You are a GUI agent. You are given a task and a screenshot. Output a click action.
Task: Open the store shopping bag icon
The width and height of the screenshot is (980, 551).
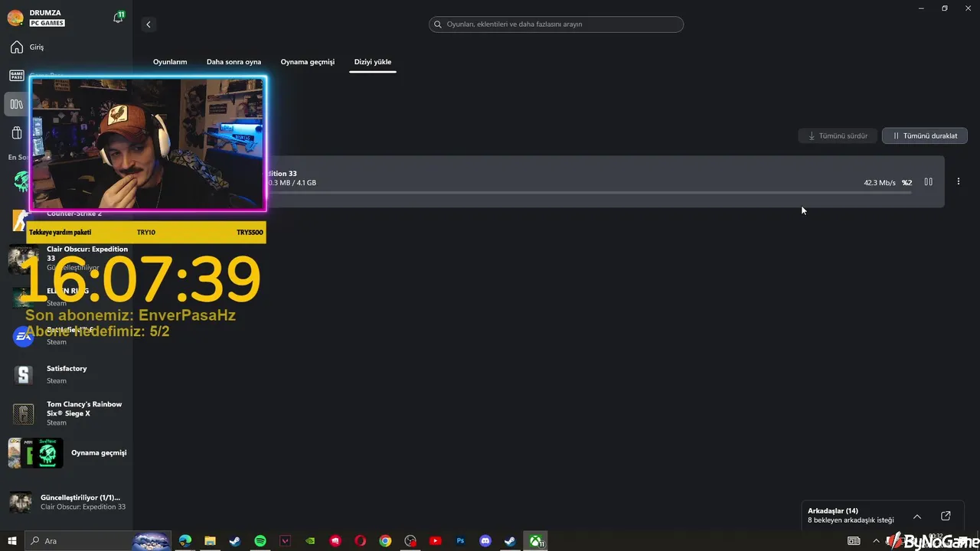click(17, 133)
